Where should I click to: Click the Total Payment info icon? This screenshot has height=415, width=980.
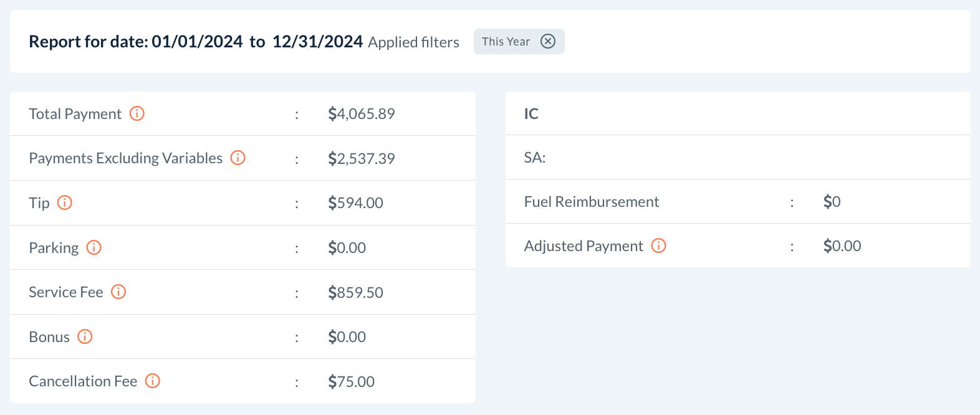tap(137, 113)
